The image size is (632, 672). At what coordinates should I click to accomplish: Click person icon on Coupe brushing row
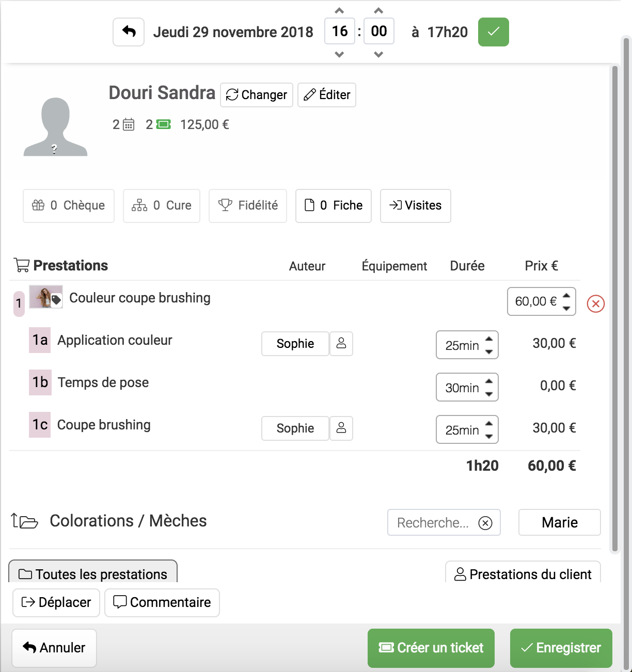(x=341, y=428)
